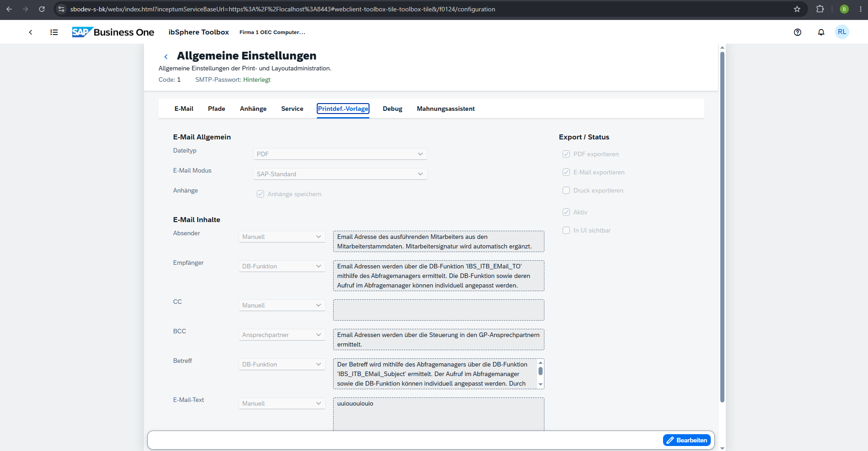The width and height of the screenshot is (868, 451).
Task: Reload the page in browser
Action: click(42, 9)
